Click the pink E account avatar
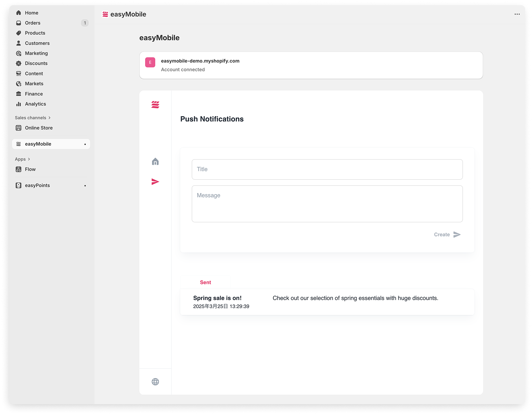Viewport: 532px width, 415px height. tap(150, 62)
